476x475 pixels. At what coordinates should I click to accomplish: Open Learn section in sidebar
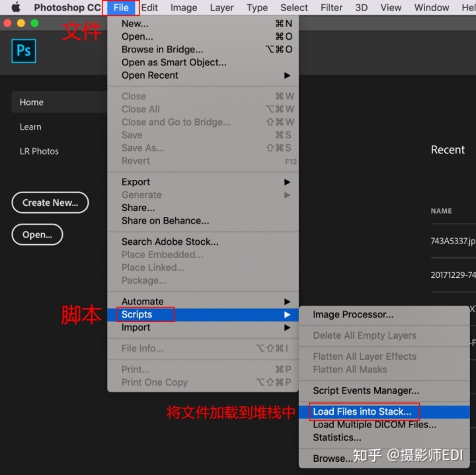(x=30, y=127)
